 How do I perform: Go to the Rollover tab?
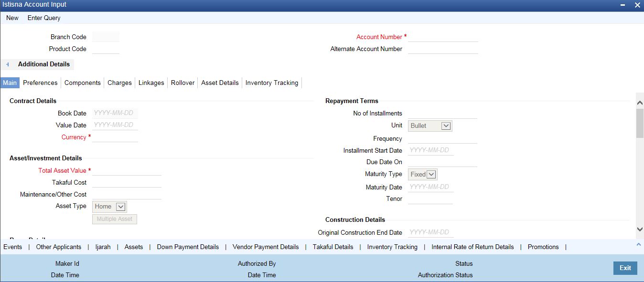click(x=183, y=83)
